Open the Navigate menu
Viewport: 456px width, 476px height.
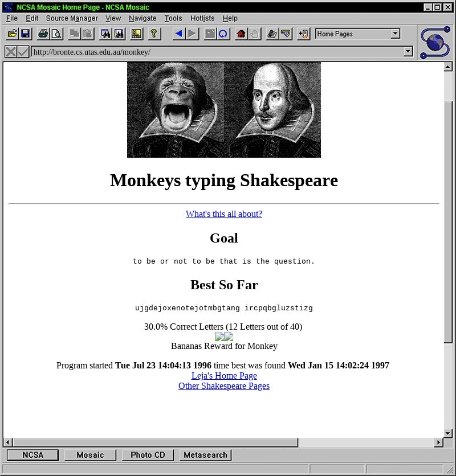[x=142, y=18]
